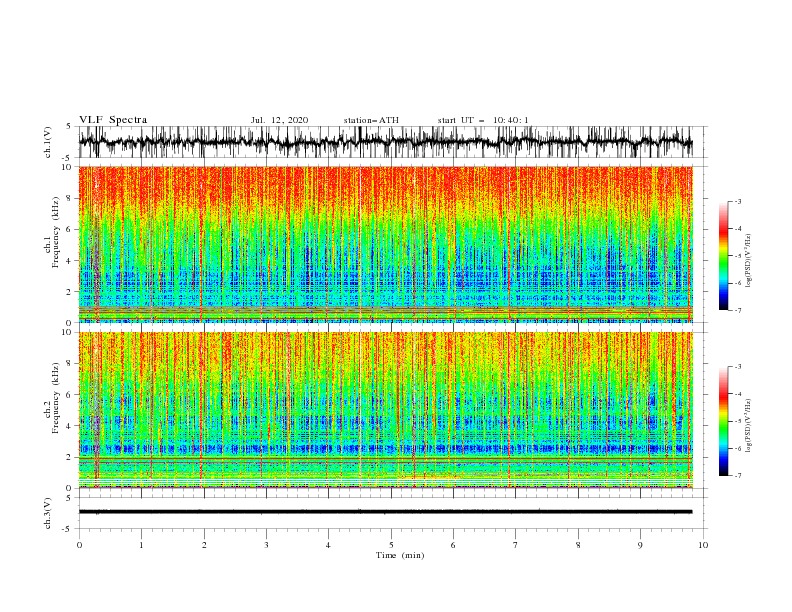Click the time axis tick label "5"
Image resolution: width=792 pixels, height=612 pixels.
391,545
